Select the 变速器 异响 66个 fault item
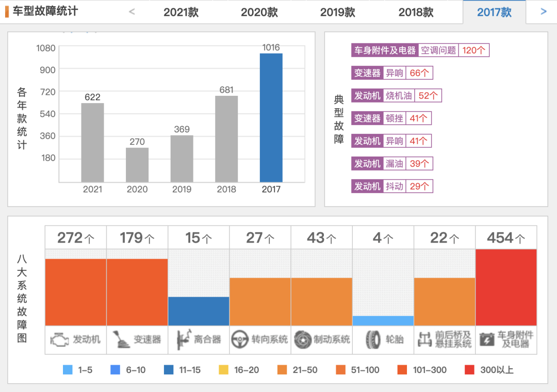This screenshot has width=557, height=392. click(x=391, y=73)
